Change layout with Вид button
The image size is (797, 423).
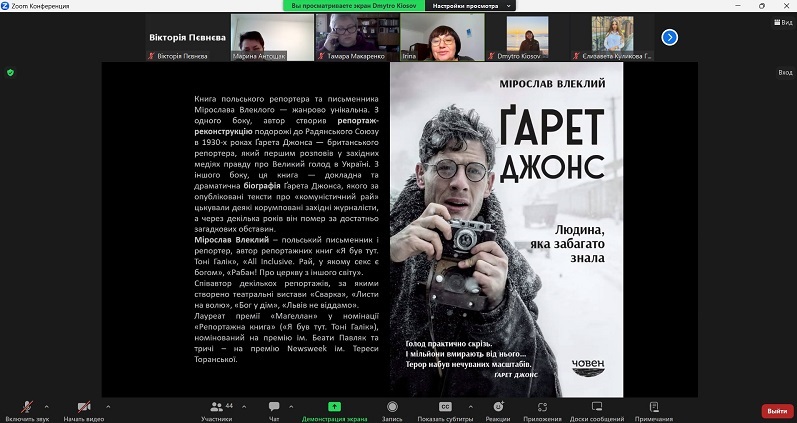783,22
